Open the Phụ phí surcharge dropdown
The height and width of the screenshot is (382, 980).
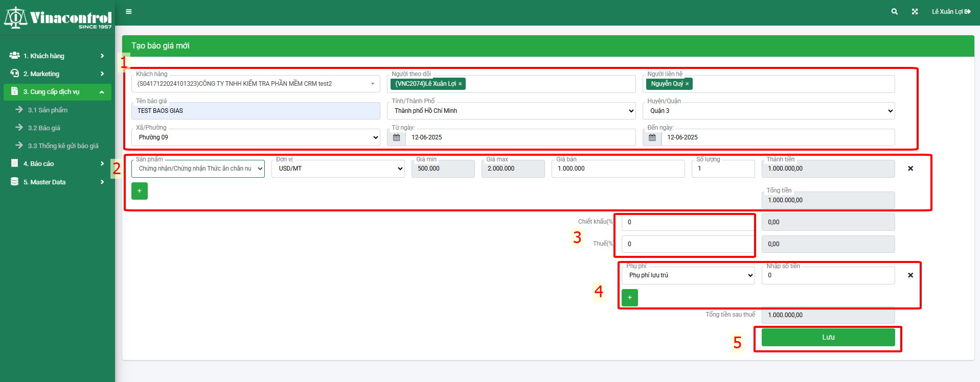[x=688, y=275]
